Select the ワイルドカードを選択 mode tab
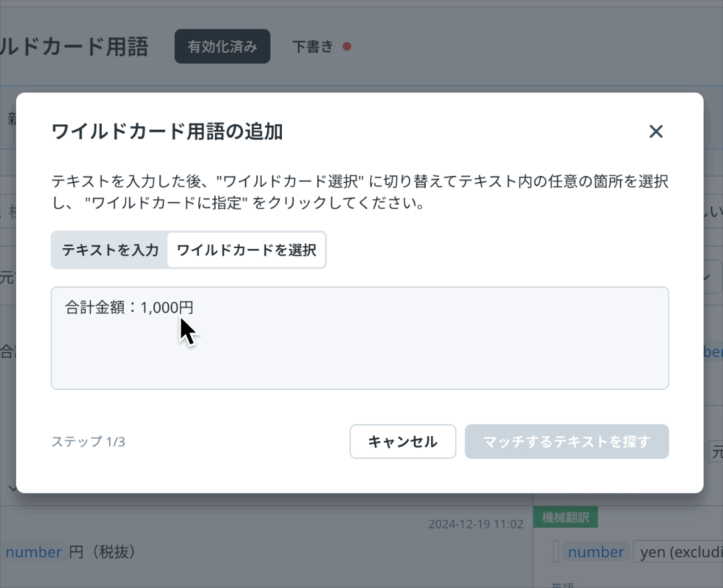 (x=246, y=250)
